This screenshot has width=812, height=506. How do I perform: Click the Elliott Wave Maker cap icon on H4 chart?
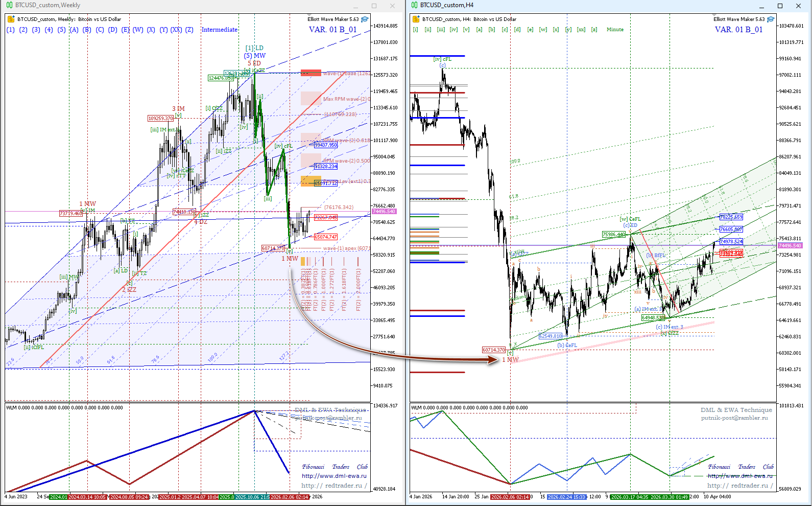[x=771, y=19]
